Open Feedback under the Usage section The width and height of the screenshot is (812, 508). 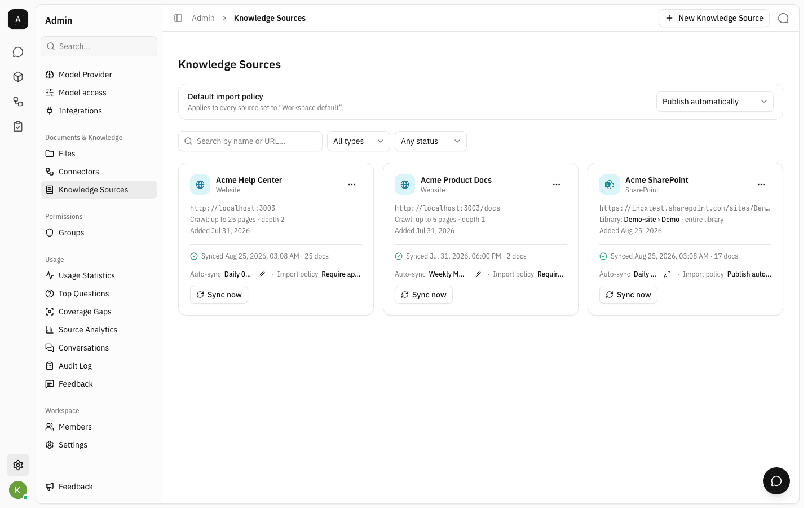[99, 384]
